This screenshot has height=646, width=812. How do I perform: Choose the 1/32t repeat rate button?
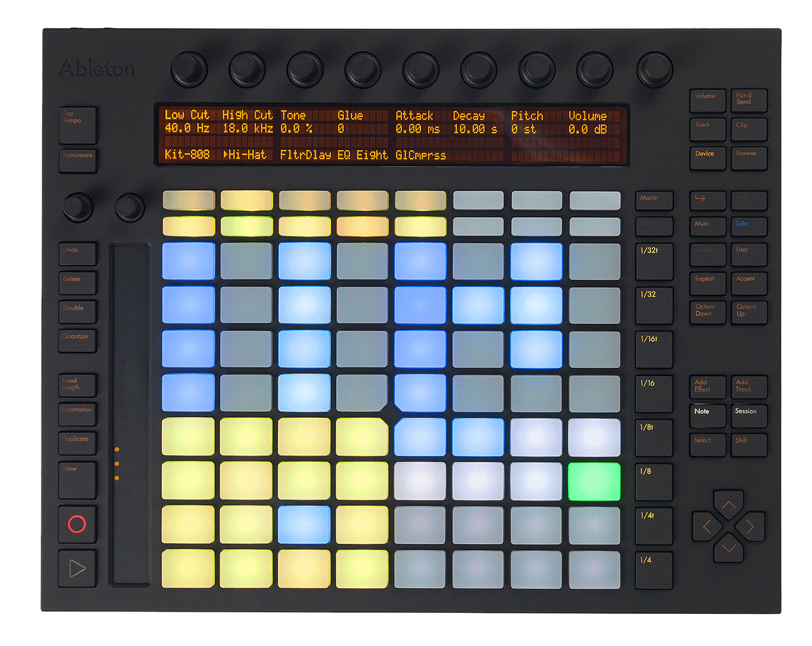pos(654,261)
